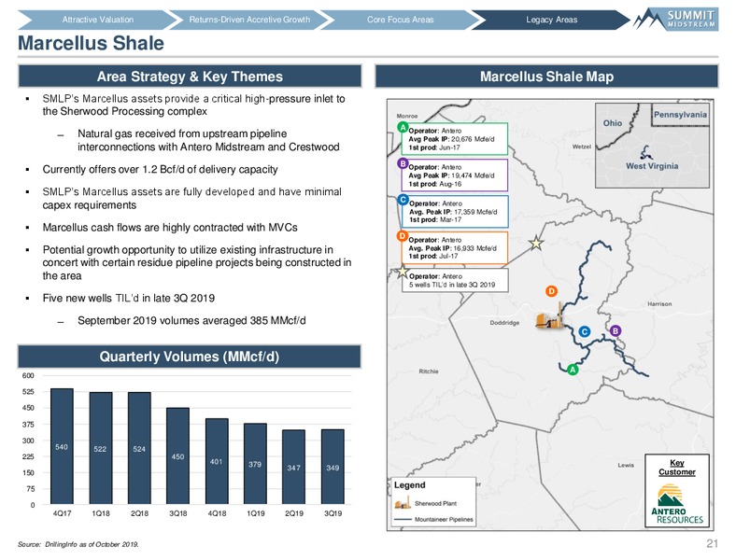This screenshot has height=560, width=736.
Task: Click the Ritchie county label
Action: coord(429,371)
